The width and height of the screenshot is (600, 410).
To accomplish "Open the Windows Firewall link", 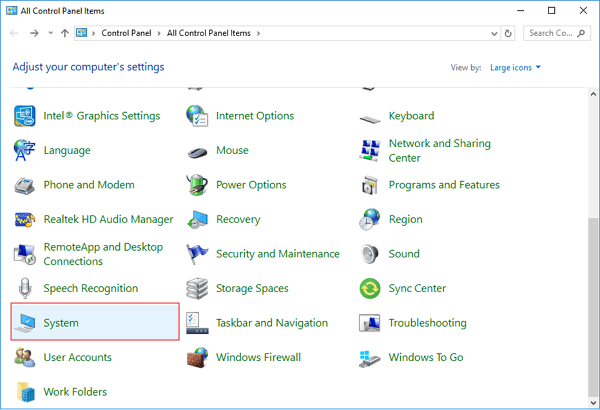I will (258, 358).
